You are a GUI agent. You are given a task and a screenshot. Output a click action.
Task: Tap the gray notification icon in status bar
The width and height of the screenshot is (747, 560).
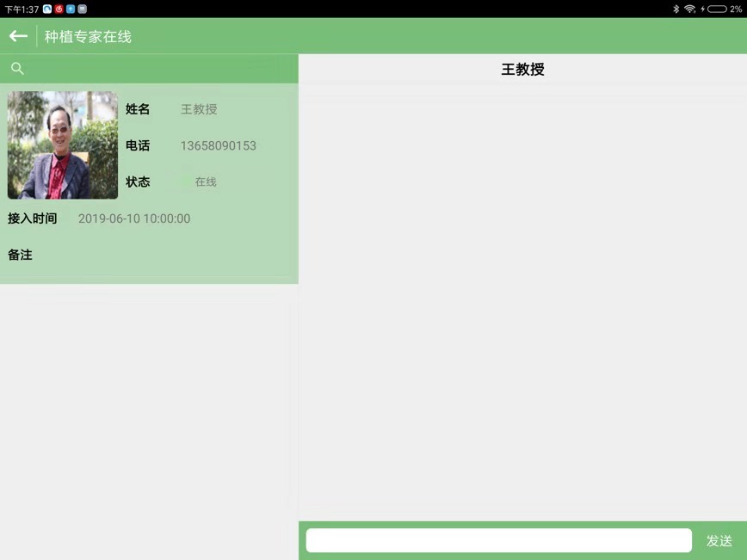point(82,9)
